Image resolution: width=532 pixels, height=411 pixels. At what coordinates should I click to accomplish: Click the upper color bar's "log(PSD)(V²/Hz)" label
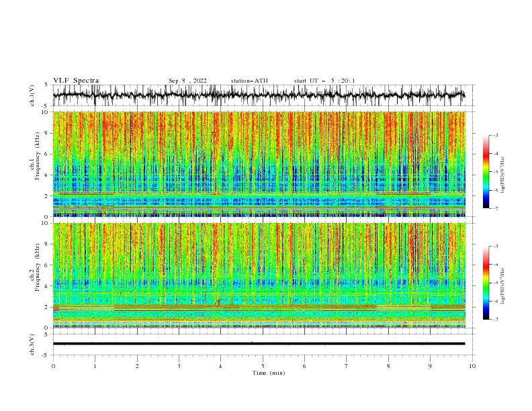502,175
